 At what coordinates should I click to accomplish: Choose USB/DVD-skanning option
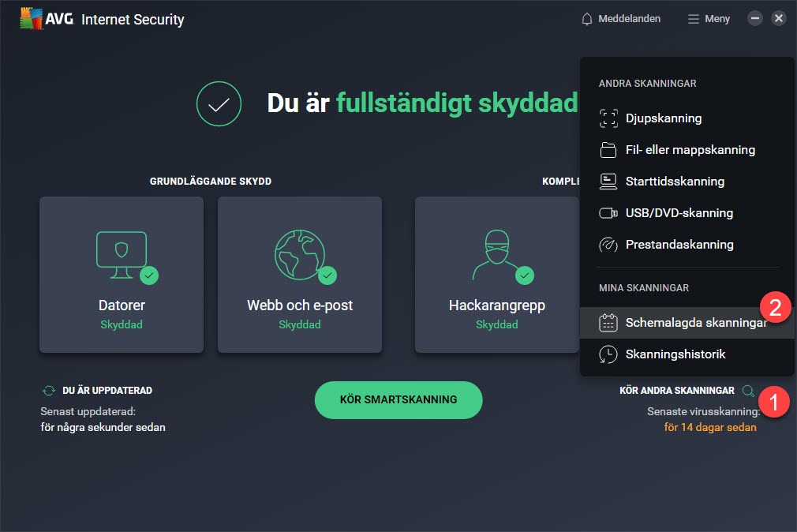(x=687, y=213)
